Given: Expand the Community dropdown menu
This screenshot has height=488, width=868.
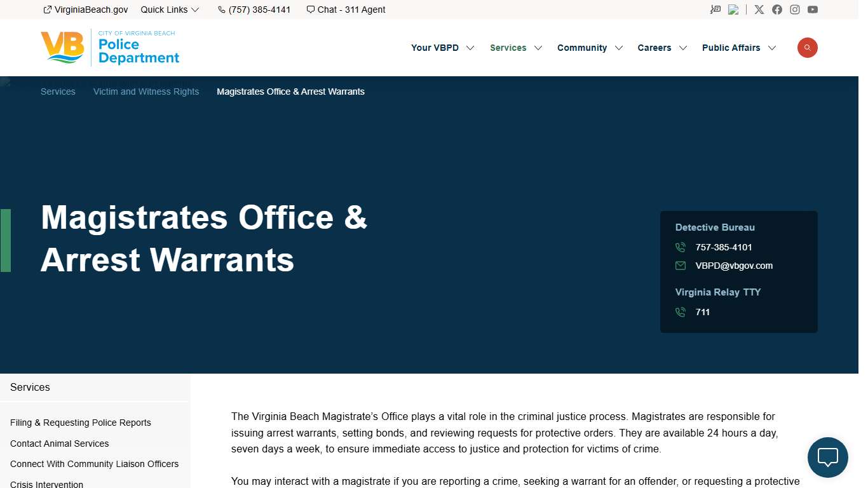Looking at the screenshot, I should 589,48.
